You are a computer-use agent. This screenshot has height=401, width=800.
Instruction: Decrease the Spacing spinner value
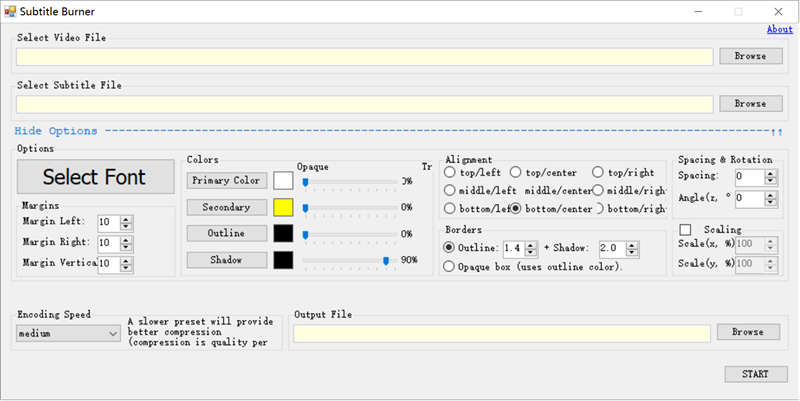771,180
